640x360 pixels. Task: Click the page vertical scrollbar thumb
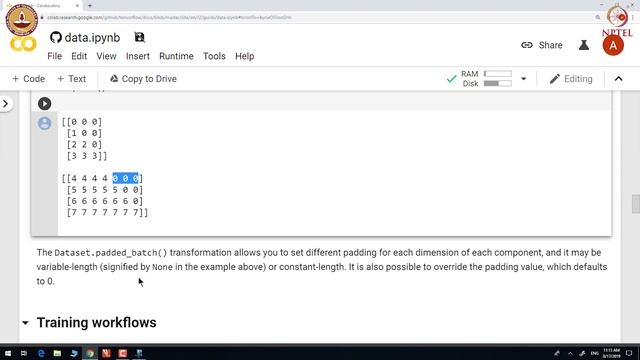point(636,204)
